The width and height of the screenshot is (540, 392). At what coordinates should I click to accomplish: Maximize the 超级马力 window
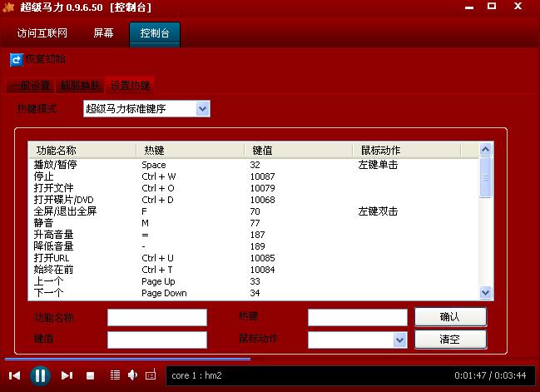coord(492,6)
